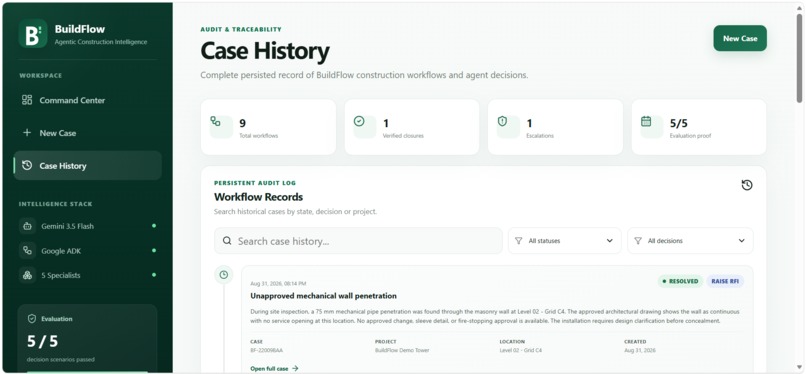Click the search magnifier icon
The height and width of the screenshot is (374, 806).
point(227,241)
